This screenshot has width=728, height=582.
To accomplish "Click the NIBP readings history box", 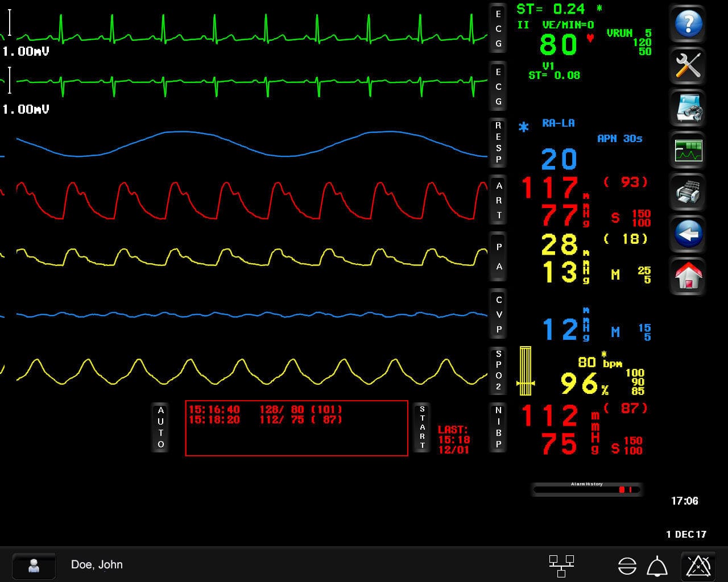I will click(296, 428).
